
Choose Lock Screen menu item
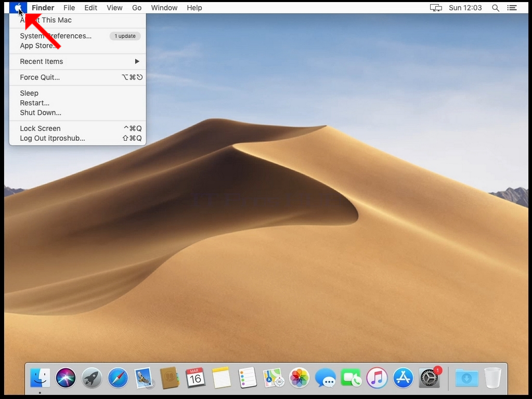(77, 128)
